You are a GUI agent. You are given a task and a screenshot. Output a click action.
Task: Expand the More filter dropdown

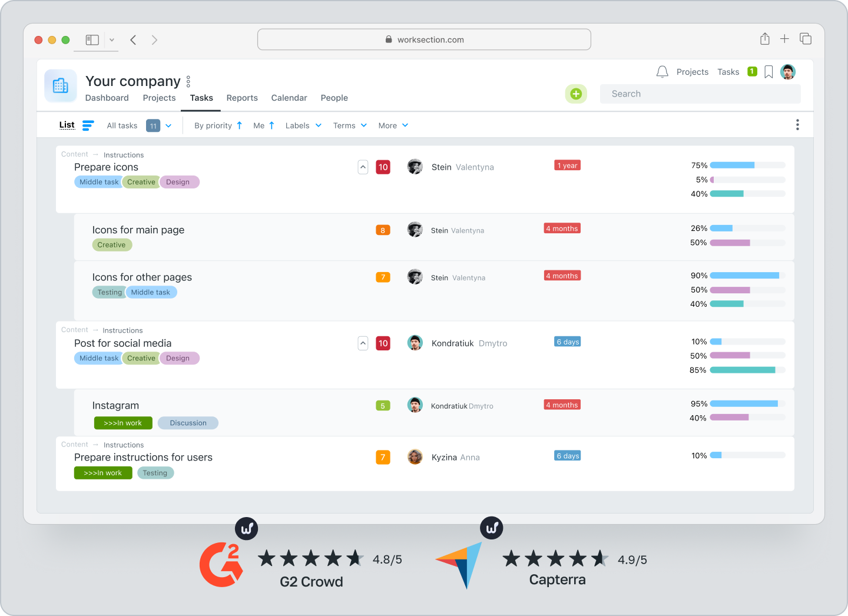coord(392,125)
